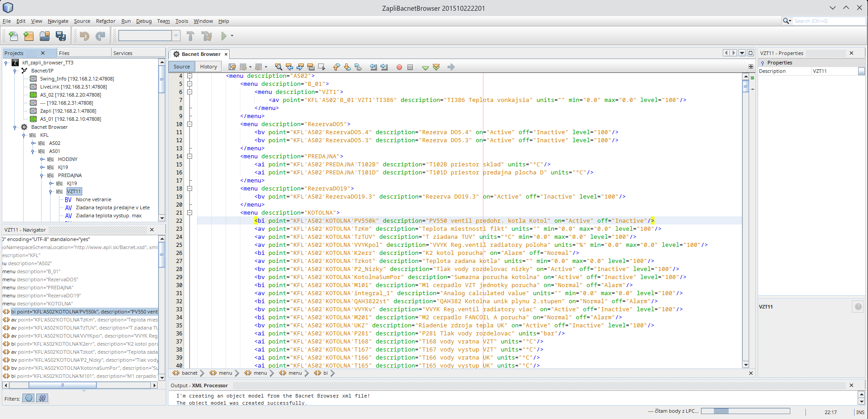The width and height of the screenshot is (868, 419).
Task: Switch to the Services tab
Action: coord(123,53)
